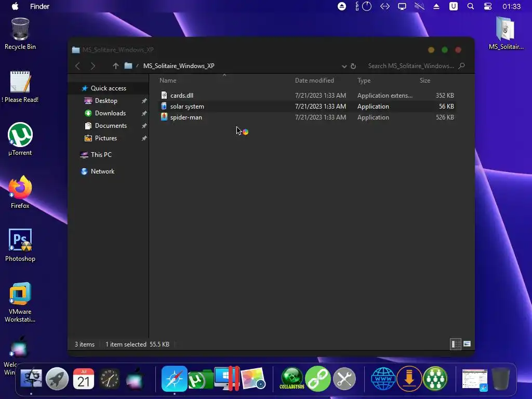
Task: Select the Firefox desktop shortcut
Action: 20,192
